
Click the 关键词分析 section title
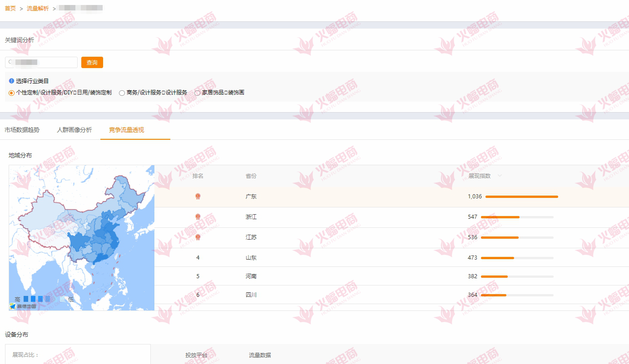point(19,40)
